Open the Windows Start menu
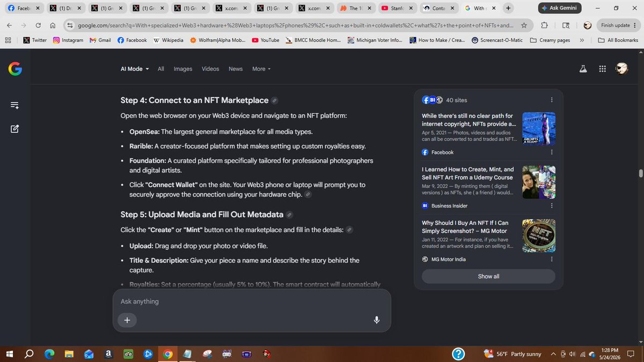Image resolution: width=644 pixels, height=362 pixels. (x=9, y=354)
